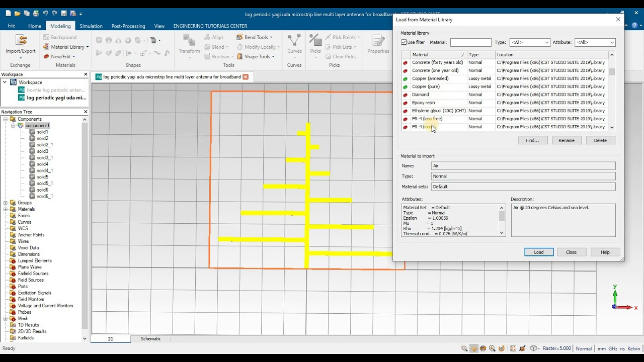Open Material Library in the Materials group
The width and height of the screenshot is (644, 362).
[66, 47]
